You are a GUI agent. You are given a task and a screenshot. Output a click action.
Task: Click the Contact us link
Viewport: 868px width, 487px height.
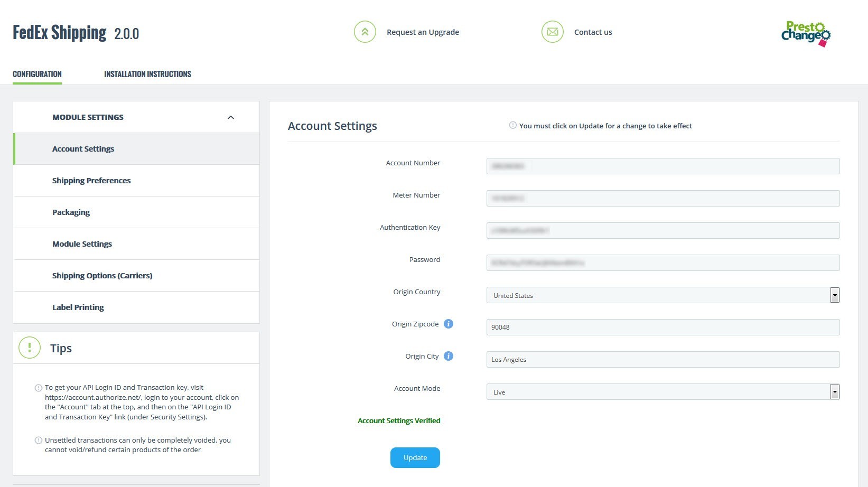click(x=593, y=32)
